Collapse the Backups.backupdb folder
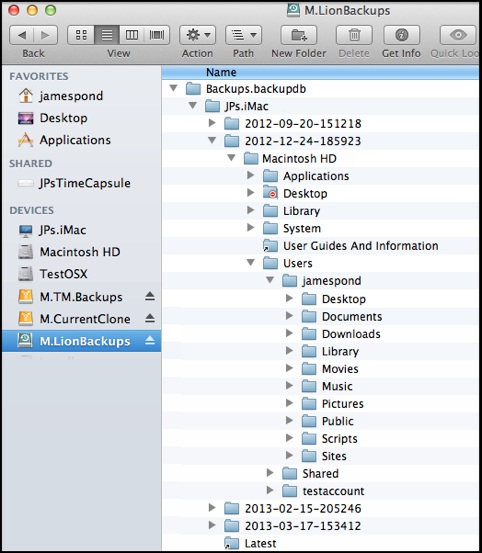 pos(173,88)
